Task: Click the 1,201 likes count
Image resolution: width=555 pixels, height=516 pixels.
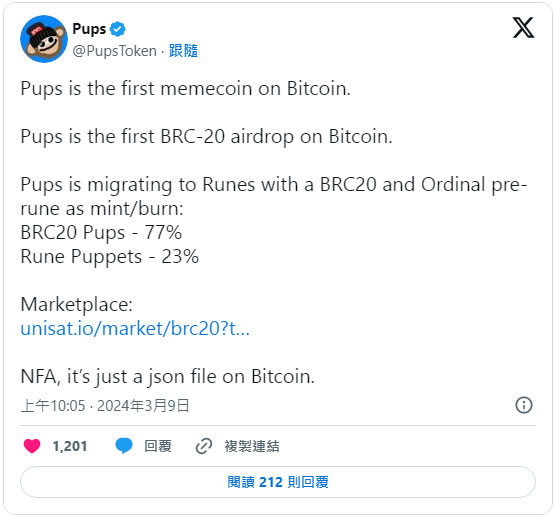Action: (70, 446)
